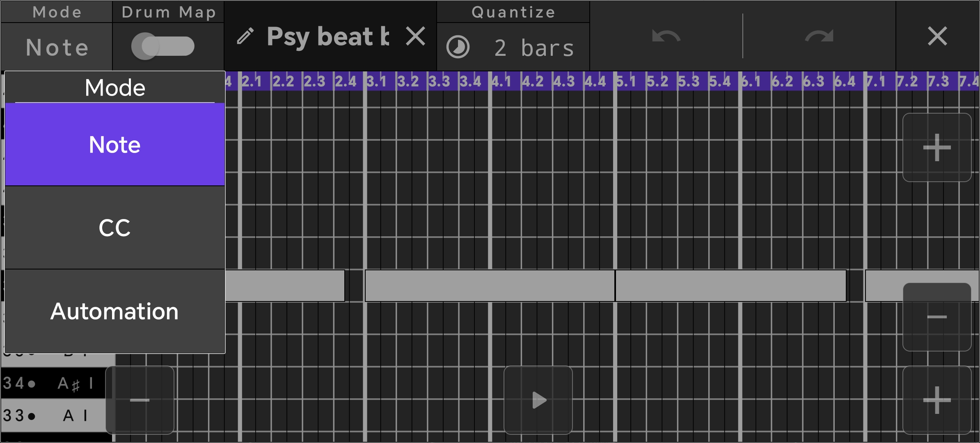Click the pencil rename icon
980x443 pixels.
pos(245,36)
